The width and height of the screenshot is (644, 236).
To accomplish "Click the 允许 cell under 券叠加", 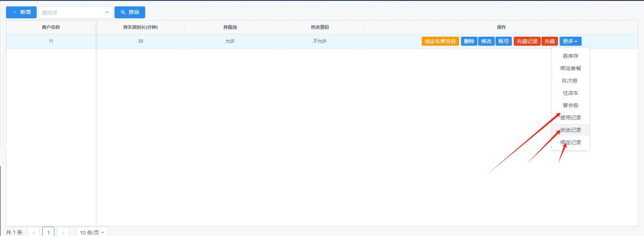I will [230, 41].
